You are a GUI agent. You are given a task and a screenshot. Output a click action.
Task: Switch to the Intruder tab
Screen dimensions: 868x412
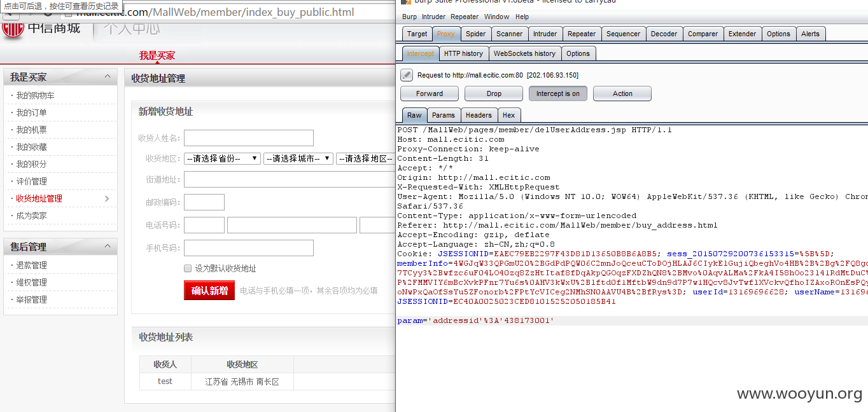pos(545,34)
